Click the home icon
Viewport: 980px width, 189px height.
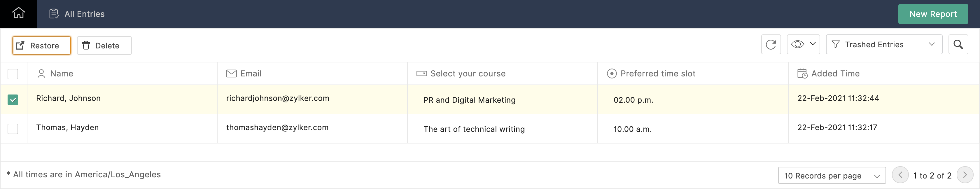tap(18, 14)
